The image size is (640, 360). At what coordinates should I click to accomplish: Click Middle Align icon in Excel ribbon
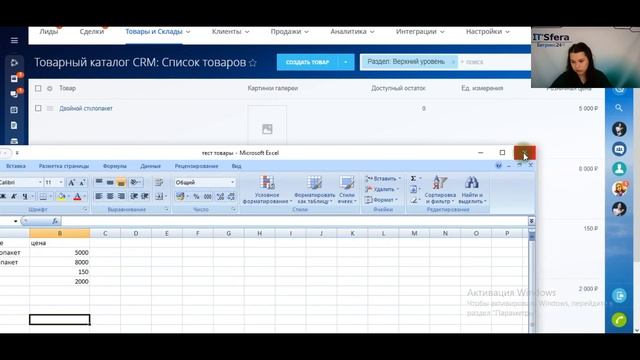point(110,182)
